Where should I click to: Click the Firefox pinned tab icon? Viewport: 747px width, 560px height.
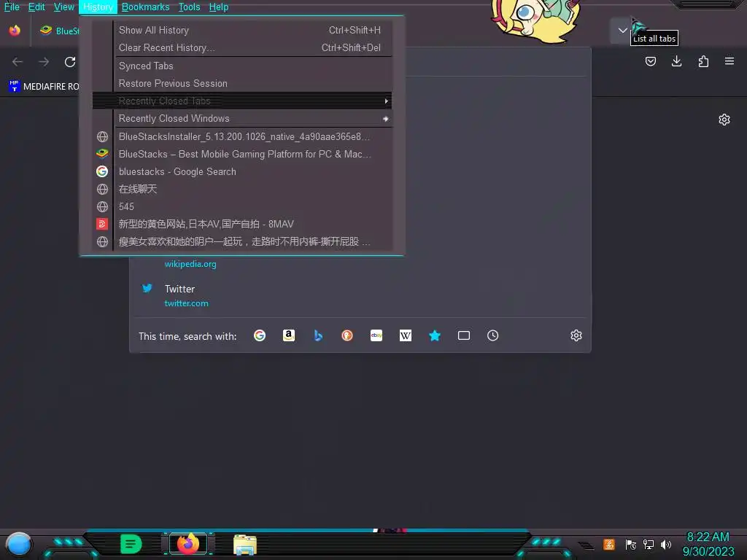15,31
